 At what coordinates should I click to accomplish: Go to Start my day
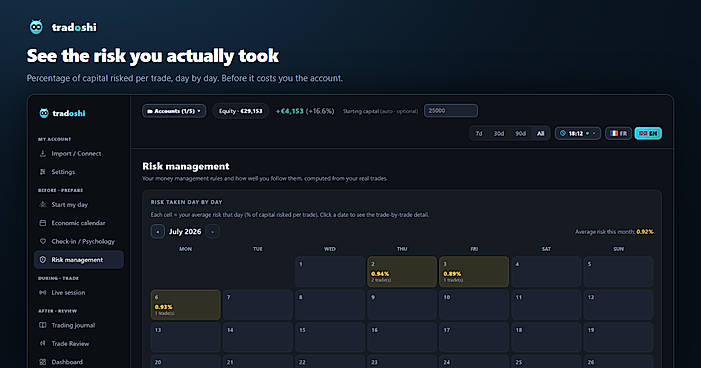pos(79,204)
